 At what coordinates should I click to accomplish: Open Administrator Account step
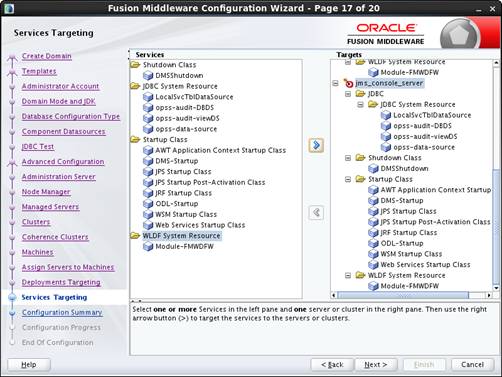click(x=60, y=86)
